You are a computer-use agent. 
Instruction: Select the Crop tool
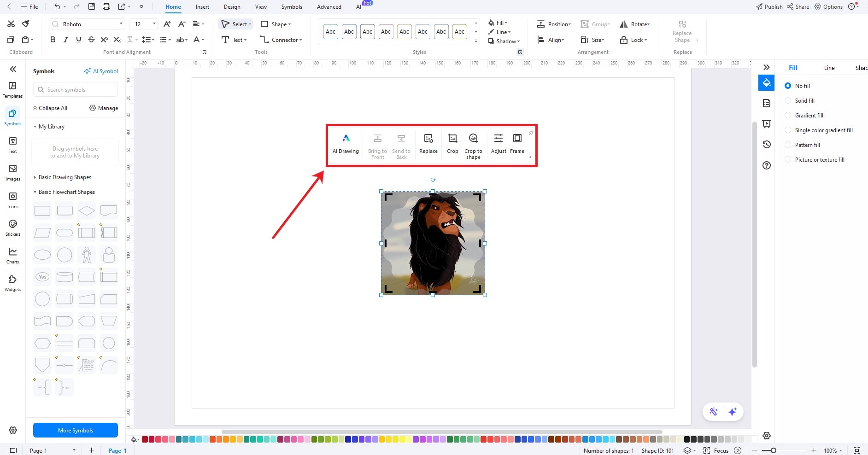tap(452, 144)
